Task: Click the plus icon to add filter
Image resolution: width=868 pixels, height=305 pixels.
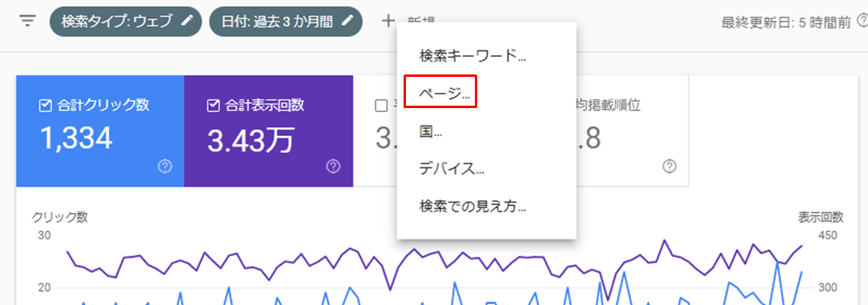Action: point(388,22)
